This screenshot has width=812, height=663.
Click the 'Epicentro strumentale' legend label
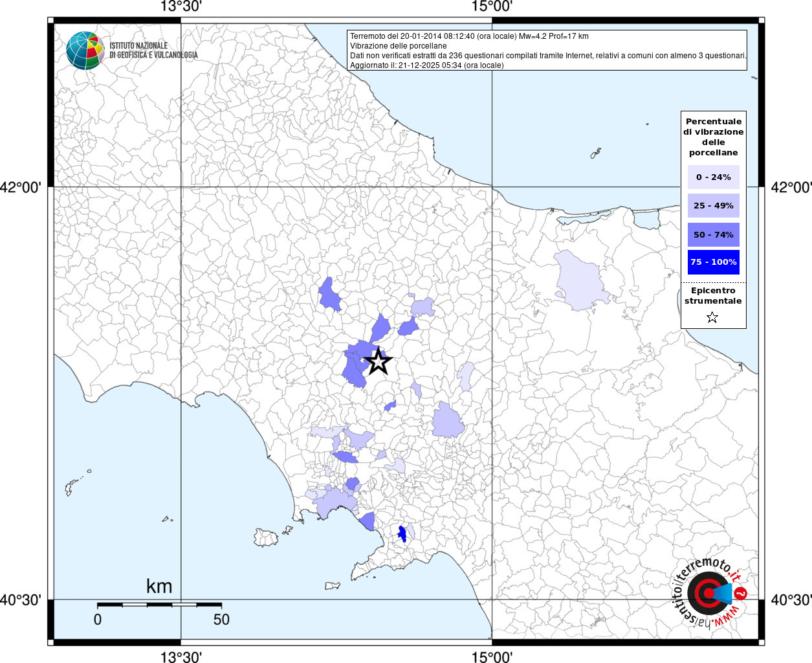click(x=713, y=296)
